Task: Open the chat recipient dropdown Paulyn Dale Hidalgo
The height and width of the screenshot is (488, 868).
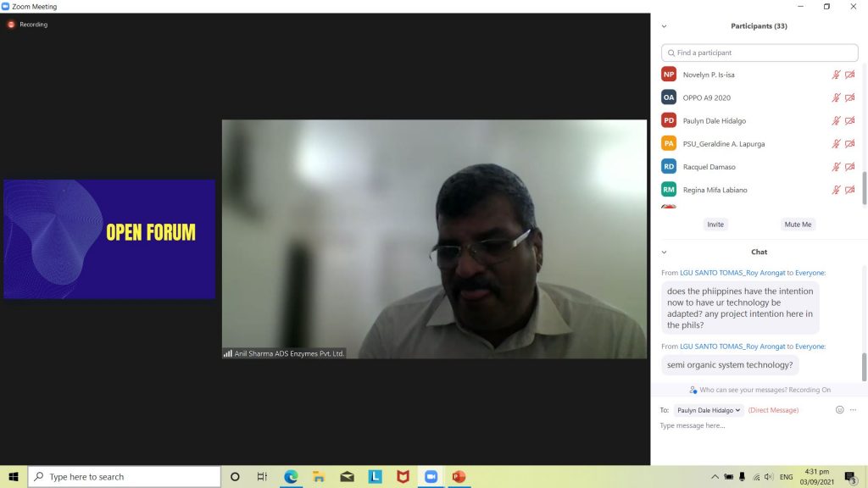Action: [x=708, y=410]
